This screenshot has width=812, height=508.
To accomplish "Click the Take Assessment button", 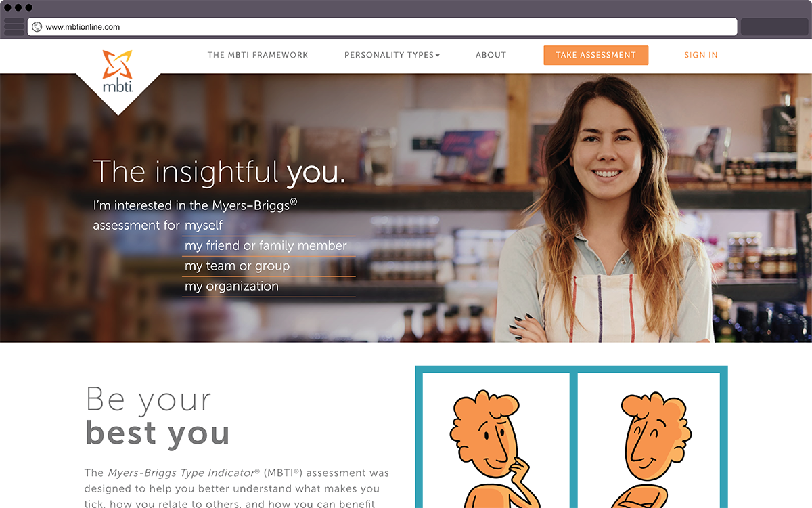I will [x=595, y=55].
